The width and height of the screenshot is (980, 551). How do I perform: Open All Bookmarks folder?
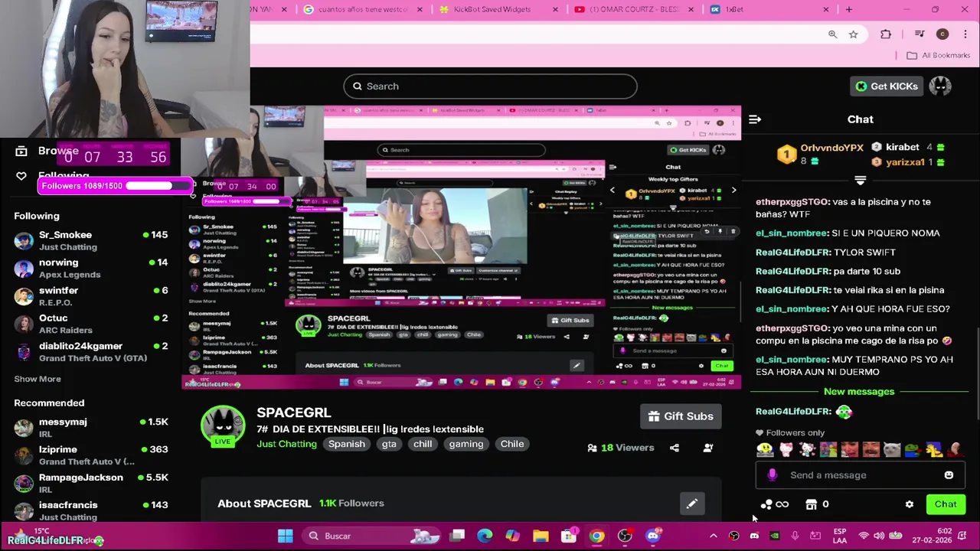[938, 56]
